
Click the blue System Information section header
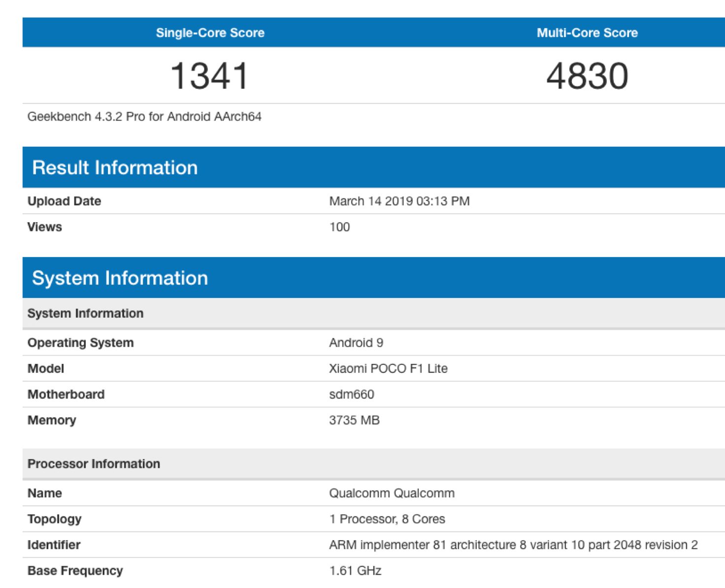click(x=120, y=278)
